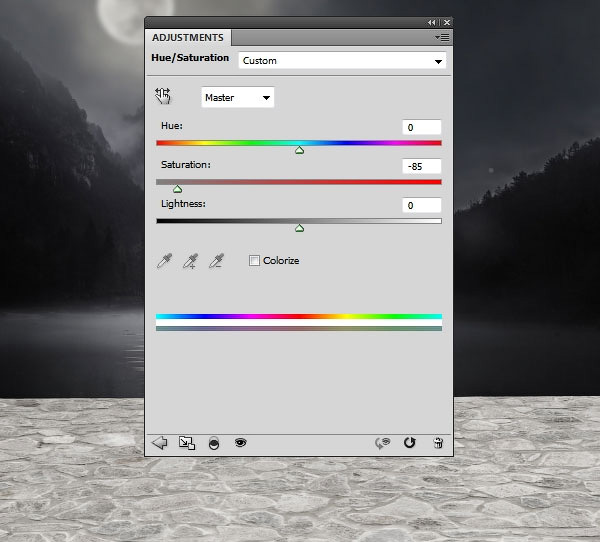The width and height of the screenshot is (600, 542).
Task: Reset adjustment to defaults icon
Action: (409, 443)
